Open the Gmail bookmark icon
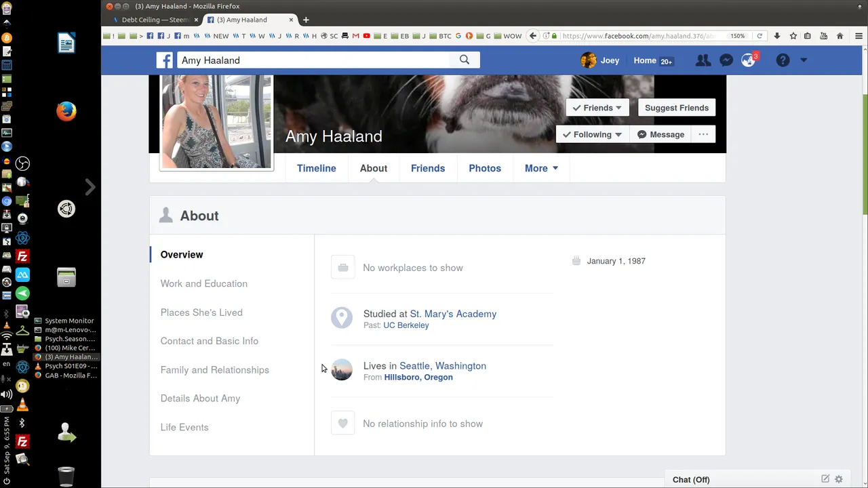 point(355,36)
